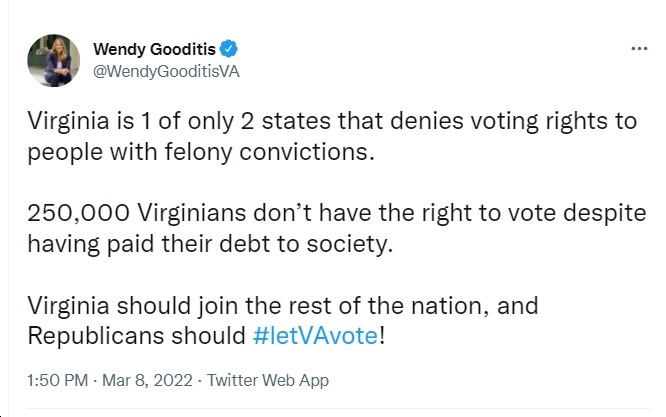Click the blue verified checkmark badge

coord(229,49)
